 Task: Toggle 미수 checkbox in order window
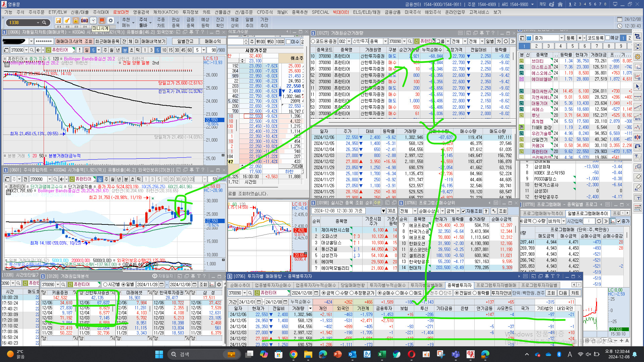click(x=288, y=42)
